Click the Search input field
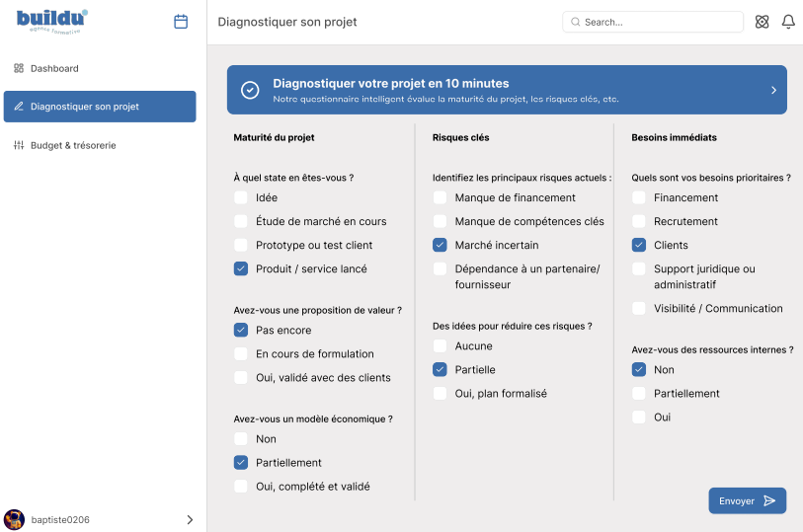Image resolution: width=803 pixels, height=532 pixels. pyautogui.click(x=653, y=22)
